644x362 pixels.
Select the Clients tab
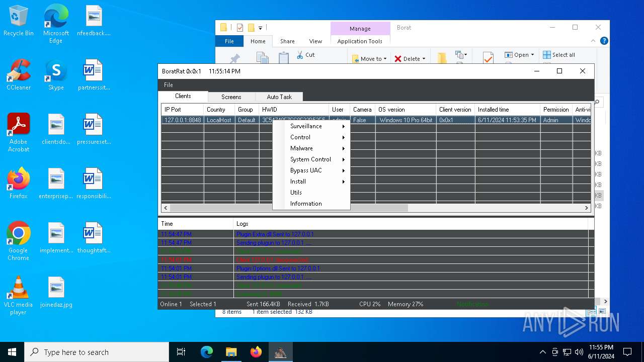183,96
